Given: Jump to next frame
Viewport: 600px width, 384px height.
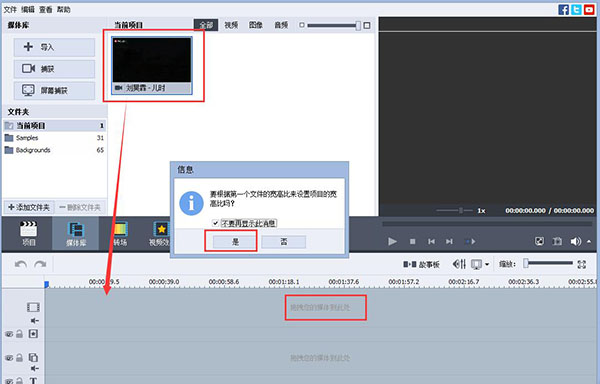Looking at the screenshot, I should (x=449, y=242).
